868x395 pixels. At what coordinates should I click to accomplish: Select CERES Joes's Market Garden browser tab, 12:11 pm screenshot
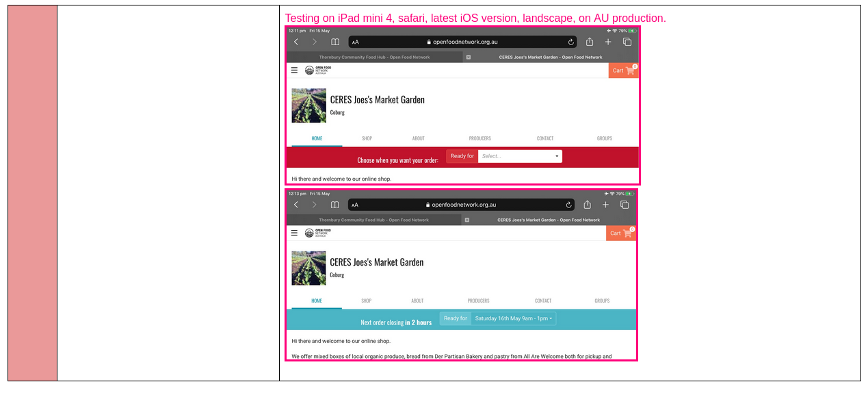coord(551,58)
